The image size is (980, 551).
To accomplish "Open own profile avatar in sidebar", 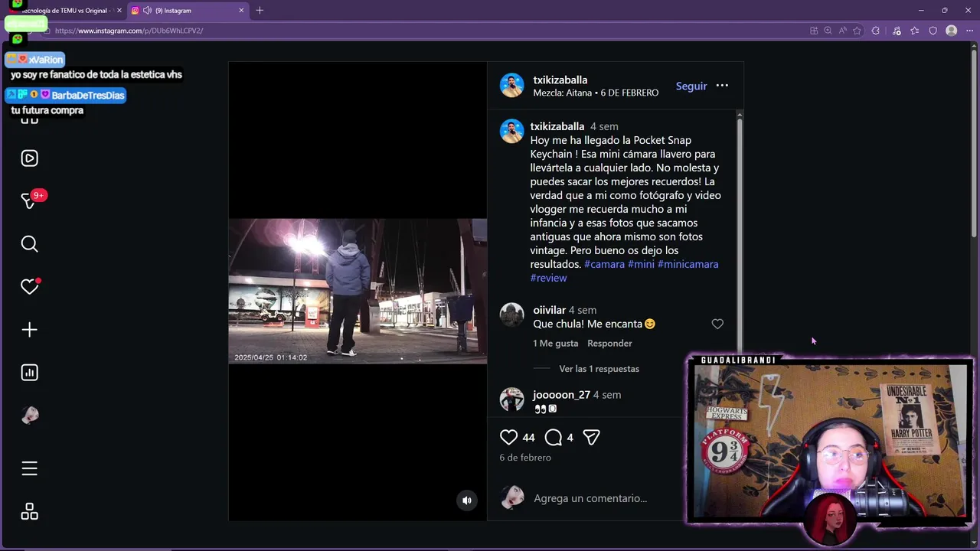I will [x=29, y=415].
